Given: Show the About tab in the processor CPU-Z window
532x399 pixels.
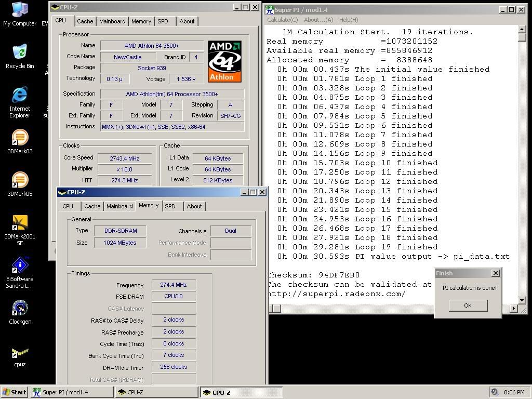Looking at the screenshot, I should coord(187,21).
